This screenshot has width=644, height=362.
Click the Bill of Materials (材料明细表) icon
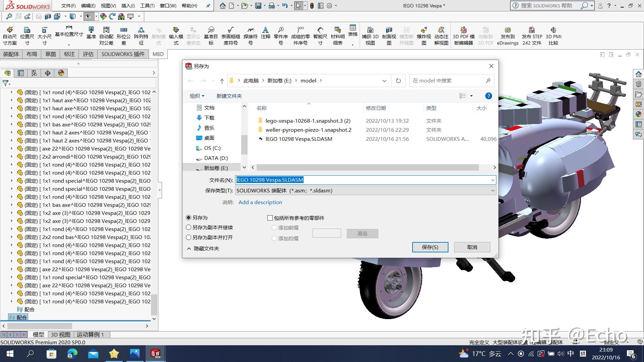click(x=338, y=36)
